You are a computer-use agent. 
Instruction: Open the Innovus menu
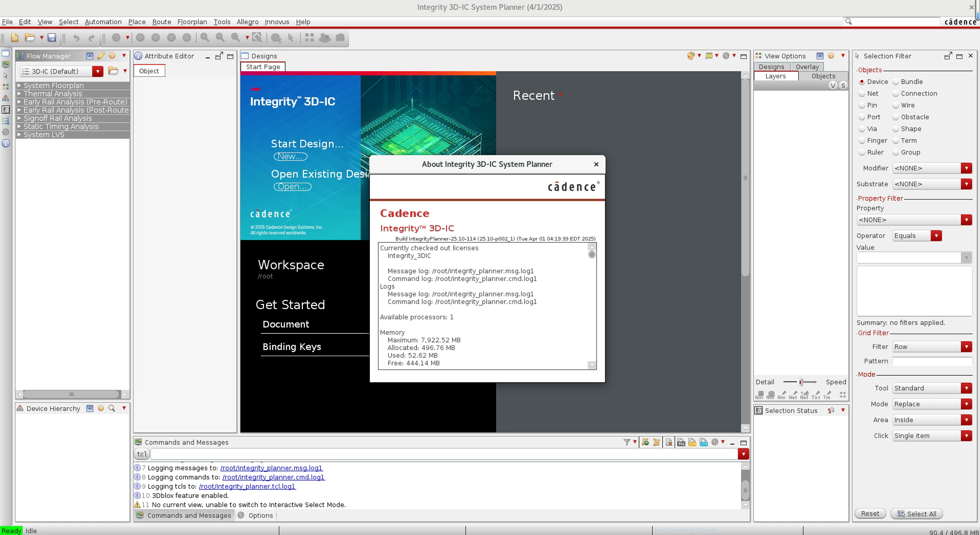tap(277, 22)
